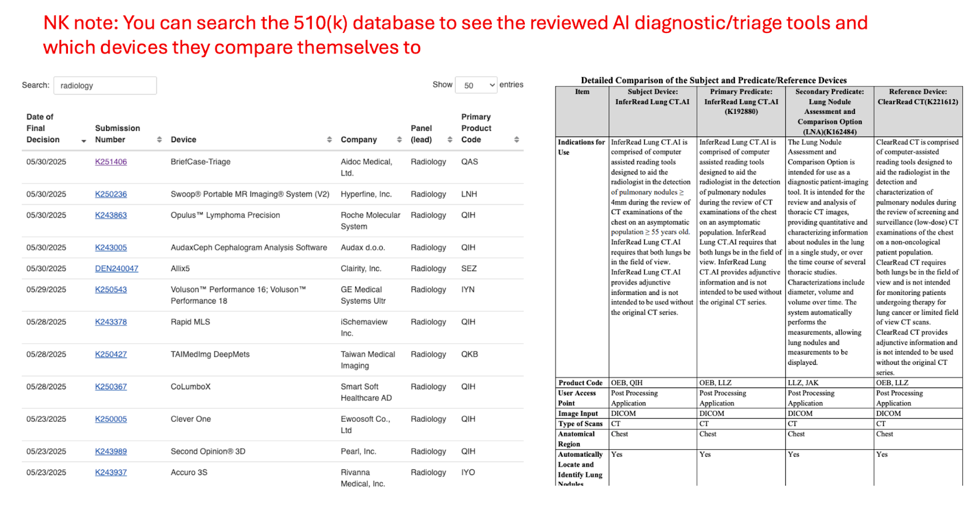Click the LNH product code cell
980x516 pixels.
tap(469, 194)
